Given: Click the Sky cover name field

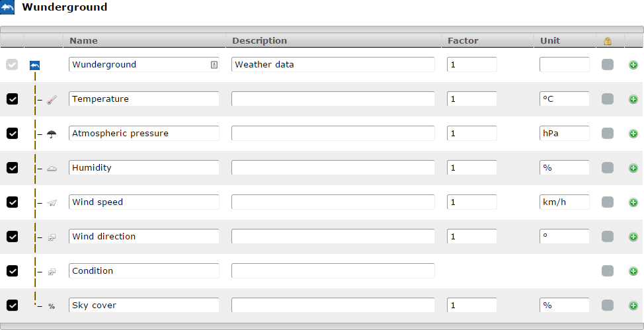Looking at the screenshot, I should coord(143,306).
